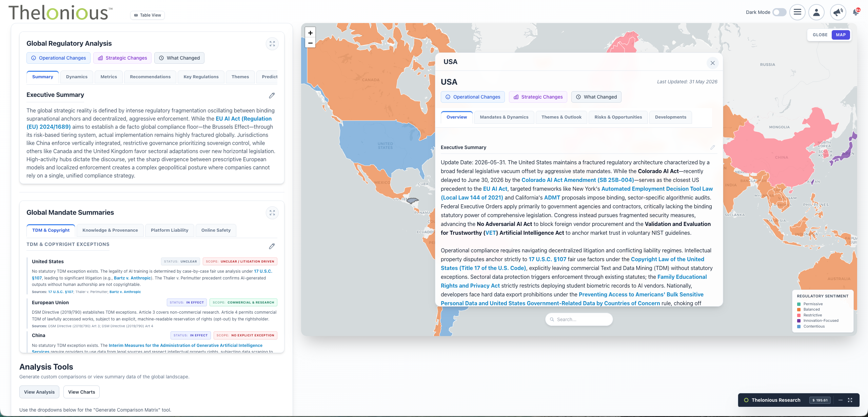Click the $ 195.61 cost badge
This screenshot has height=417, width=868.
click(x=820, y=400)
